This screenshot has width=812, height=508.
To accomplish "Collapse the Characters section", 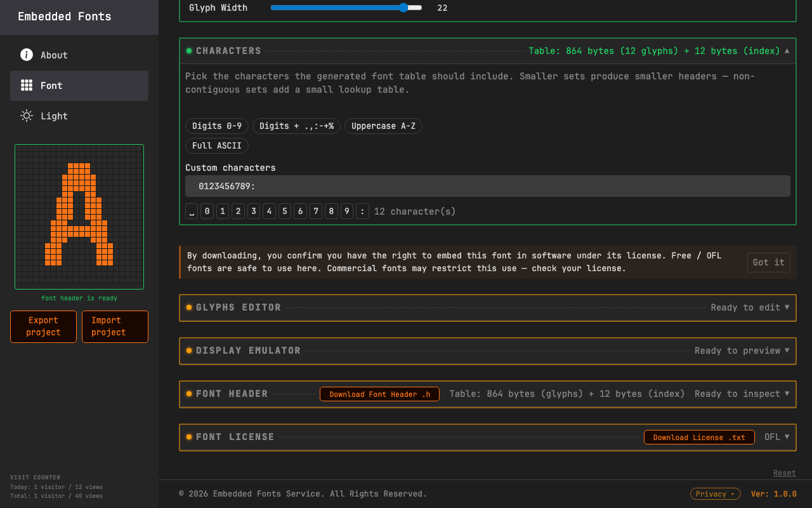I will pyautogui.click(x=787, y=51).
